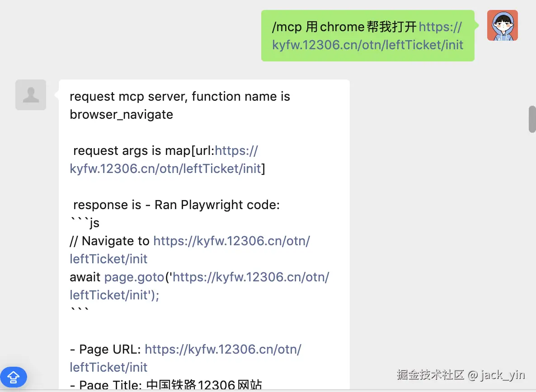Click the "browser_navigate" function name text
The height and width of the screenshot is (392, 536).
[x=121, y=114]
